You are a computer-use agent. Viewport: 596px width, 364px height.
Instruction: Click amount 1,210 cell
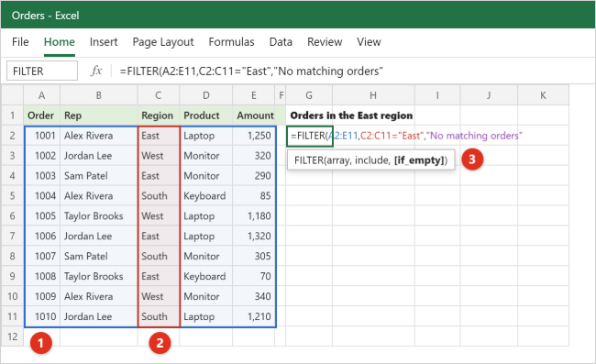click(x=253, y=316)
